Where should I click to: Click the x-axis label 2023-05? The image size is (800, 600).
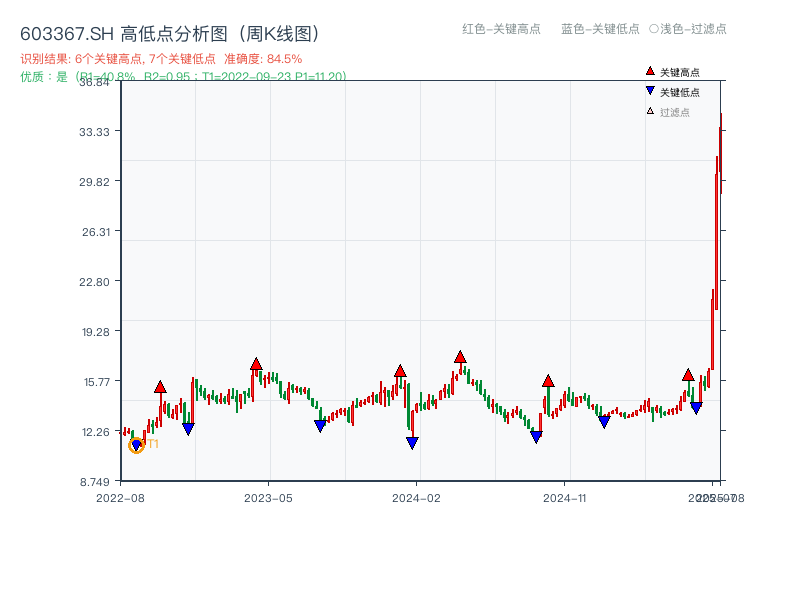pyautogui.click(x=268, y=498)
